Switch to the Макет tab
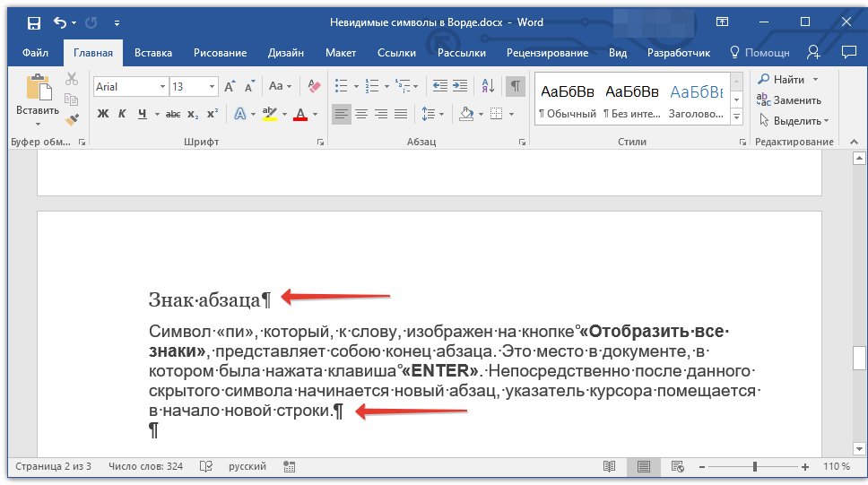Screen dimensions: 868x485 tap(341, 53)
